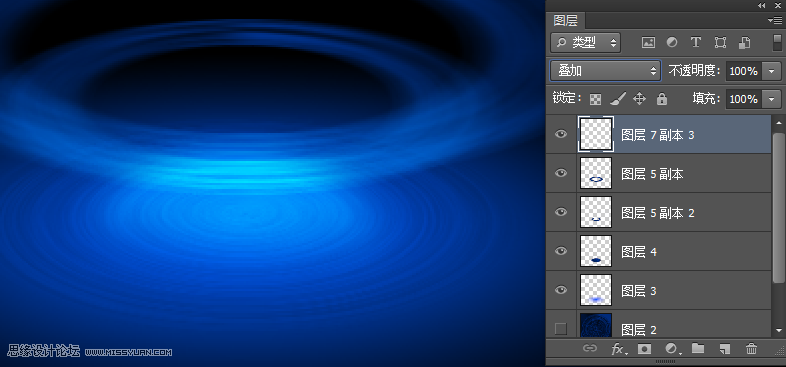Select thumbnail of 图层 7 副本 3
This screenshot has height=367, width=786.
[x=596, y=134]
